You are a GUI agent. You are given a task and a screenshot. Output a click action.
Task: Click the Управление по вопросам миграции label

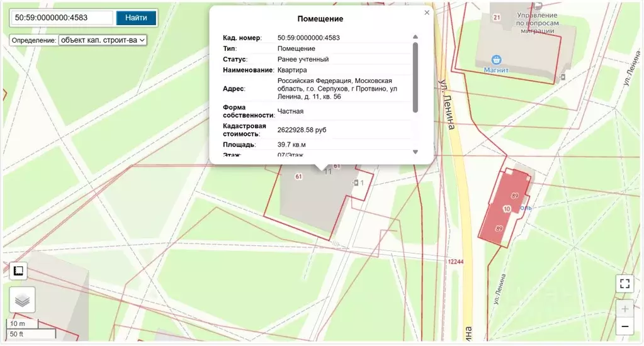536,23
